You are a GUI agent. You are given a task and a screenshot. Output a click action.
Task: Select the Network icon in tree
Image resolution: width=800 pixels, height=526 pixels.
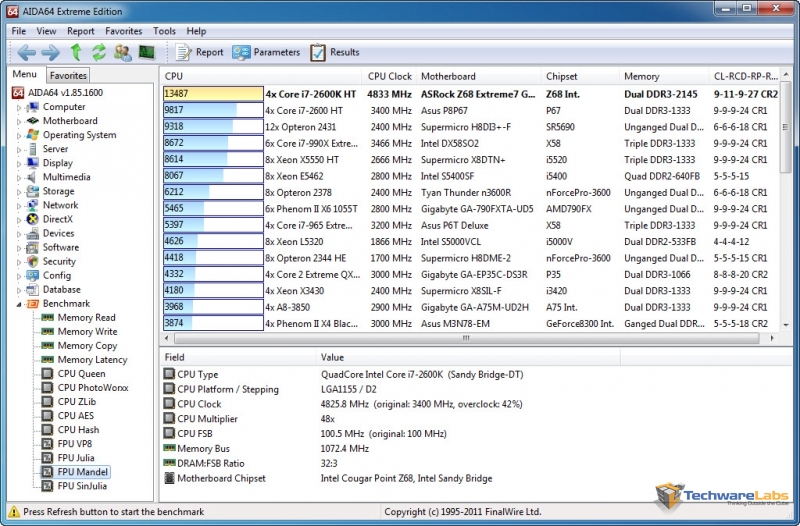[x=33, y=205]
